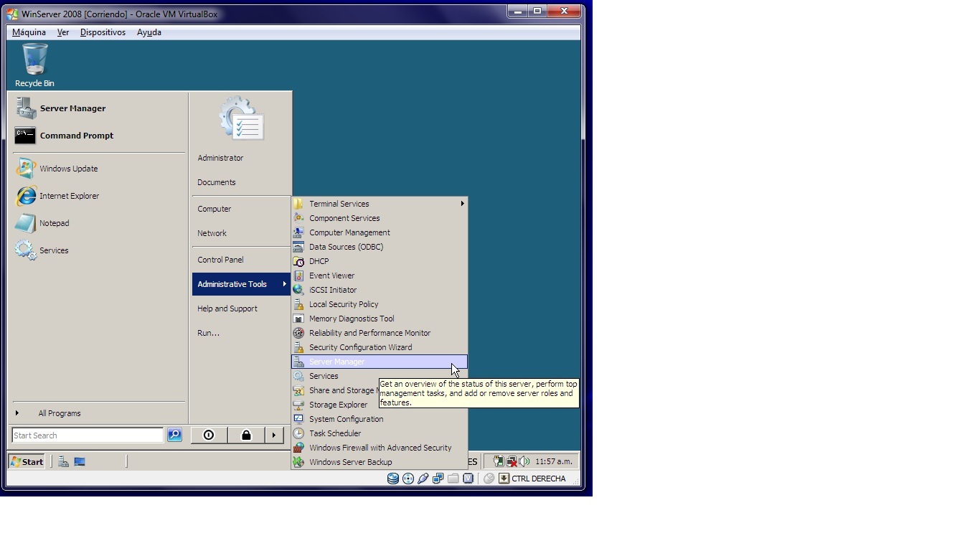The image size is (980, 551).
Task: Select highlighted Server Manager in Administrative Tools
Action: [380, 362]
